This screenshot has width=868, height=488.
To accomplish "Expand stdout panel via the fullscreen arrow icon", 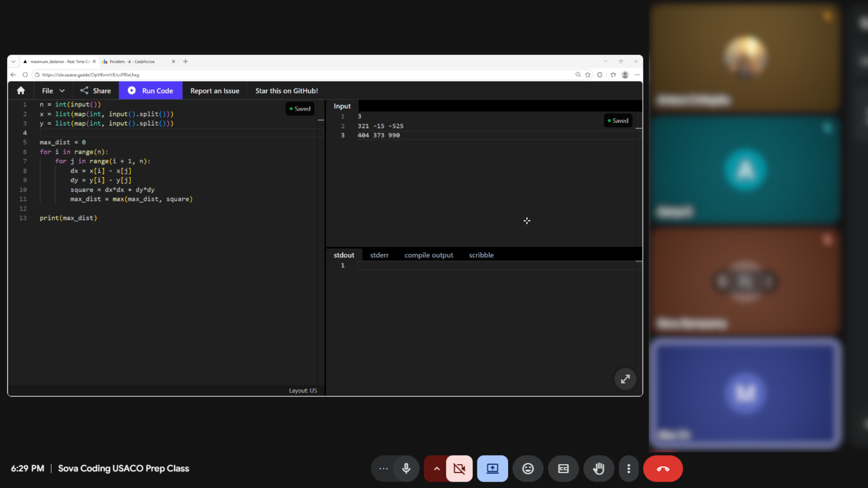I will [x=625, y=379].
